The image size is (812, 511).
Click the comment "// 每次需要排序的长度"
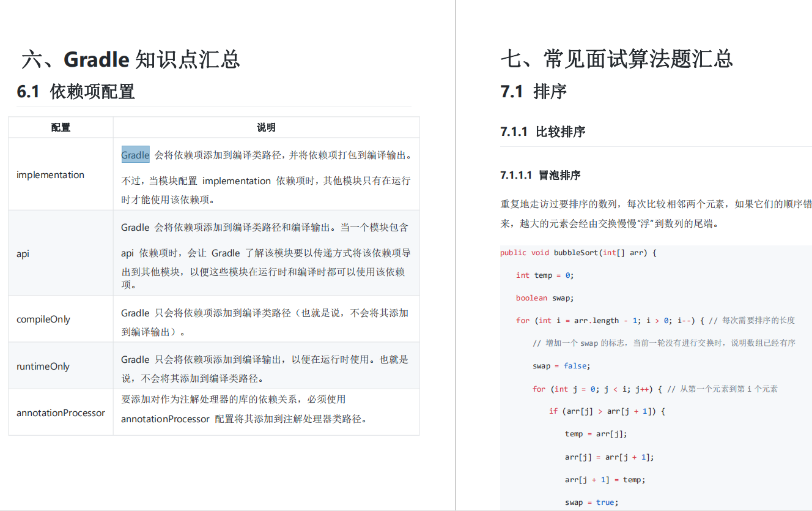coord(752,321)
